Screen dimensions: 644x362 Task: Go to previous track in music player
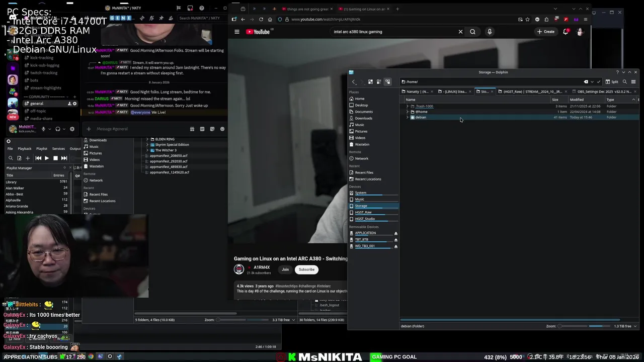pos(38,158)
